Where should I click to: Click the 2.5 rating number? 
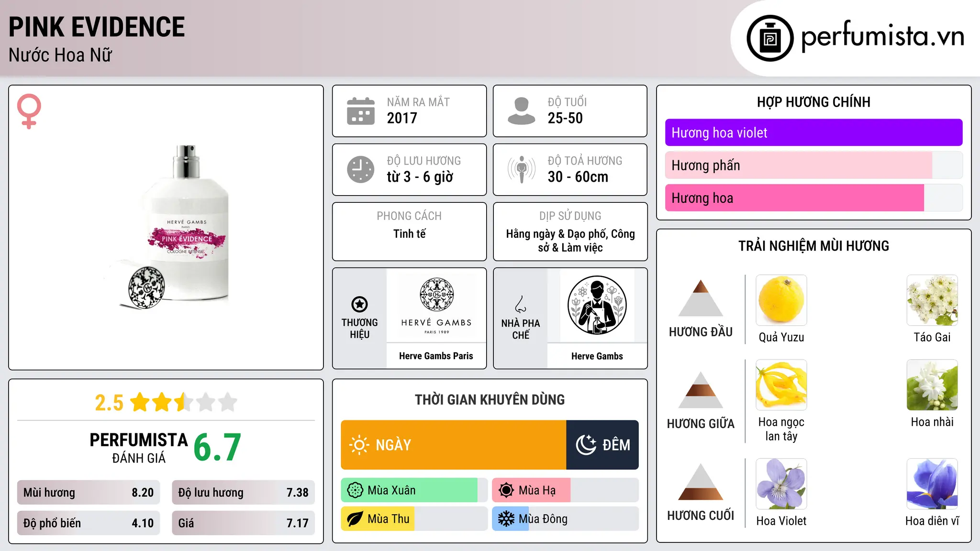[x=109, y=403]
